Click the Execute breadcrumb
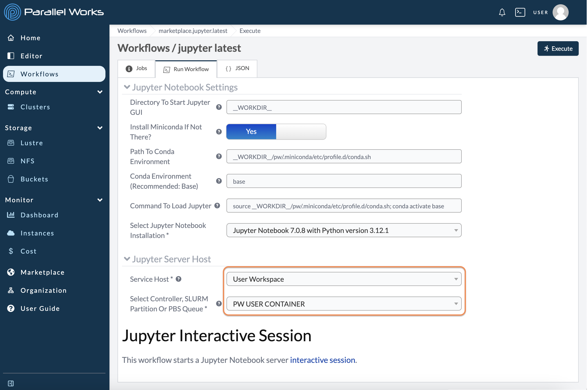588x390 pixels. click(250, 31)
